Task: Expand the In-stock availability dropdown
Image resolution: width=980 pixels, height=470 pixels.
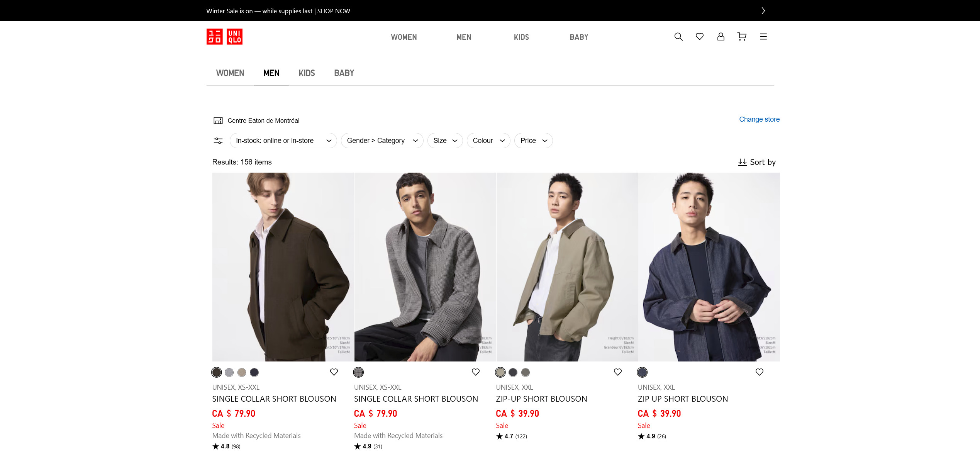Action: tap(283, 141)
